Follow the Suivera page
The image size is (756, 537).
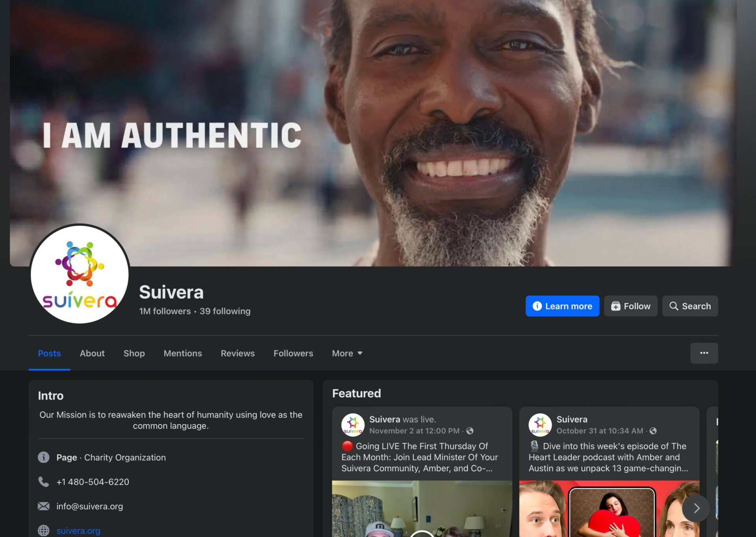pyautogui.click(x=631, y=306)
